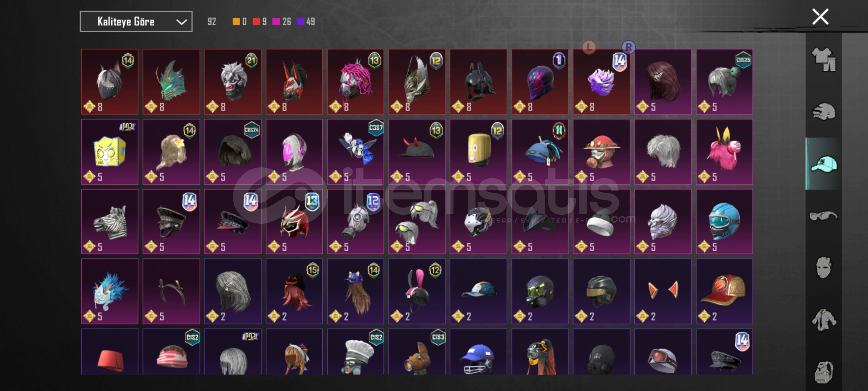Open the jacket category in sidebar
868x391 pixels.
coord(824,320)
